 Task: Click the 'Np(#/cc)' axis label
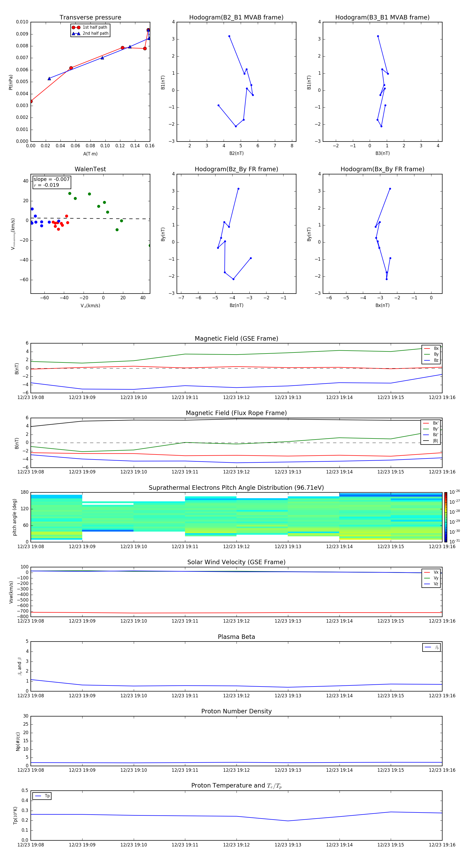click(18, 741)
